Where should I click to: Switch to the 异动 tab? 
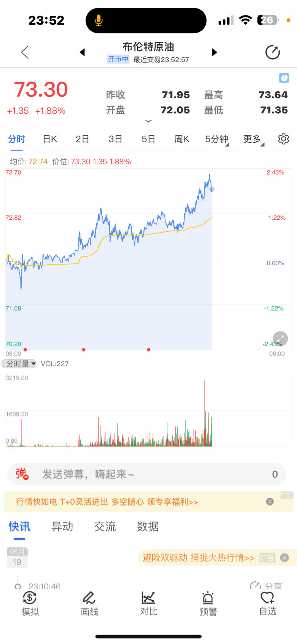[62, 526]
